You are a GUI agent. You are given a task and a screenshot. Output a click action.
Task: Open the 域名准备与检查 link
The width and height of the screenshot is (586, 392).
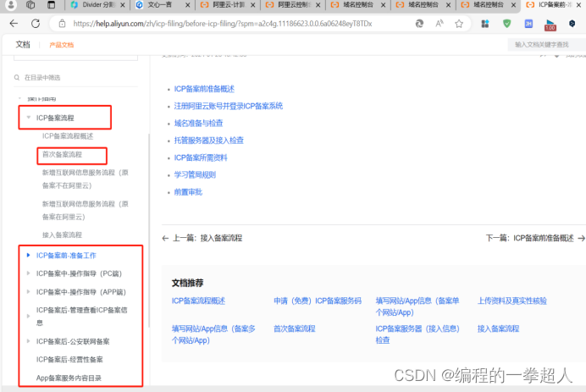click(x=198, y=124)
